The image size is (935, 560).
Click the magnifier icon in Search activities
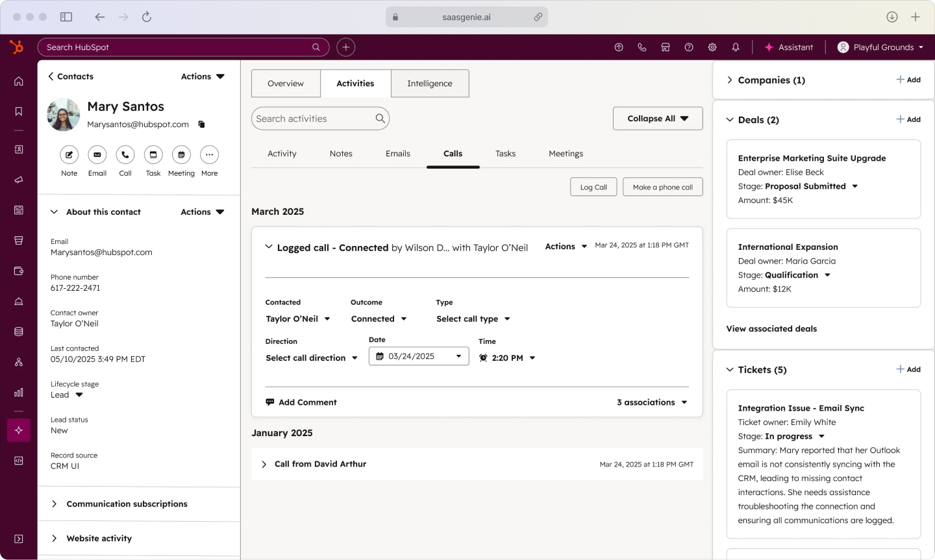pos(380,118)
